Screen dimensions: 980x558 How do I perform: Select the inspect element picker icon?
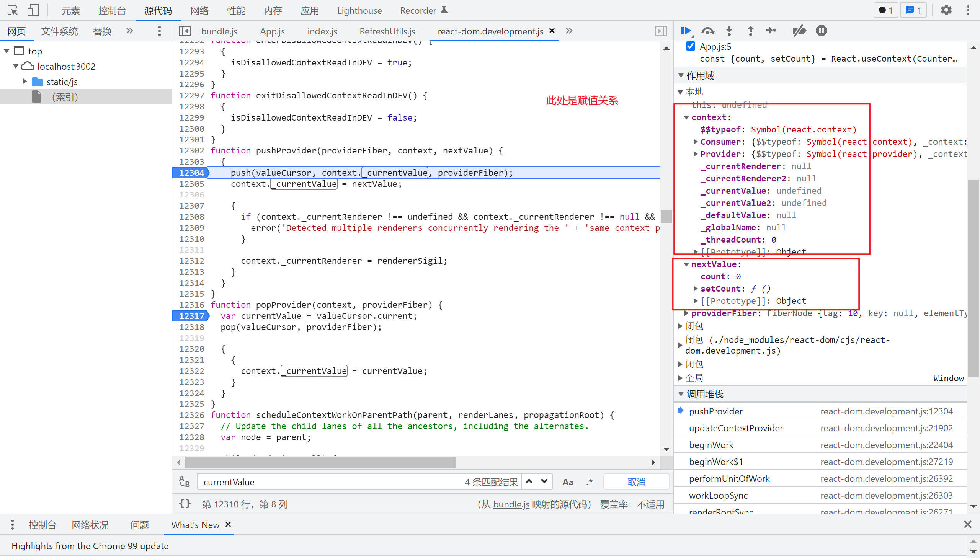[12, 10]
